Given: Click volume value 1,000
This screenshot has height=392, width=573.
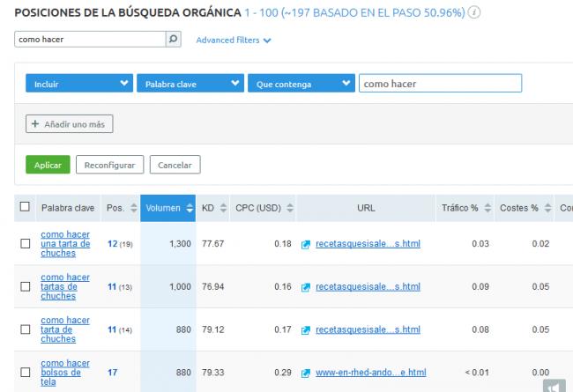Looking at the screenshot, I should (180, 287).
